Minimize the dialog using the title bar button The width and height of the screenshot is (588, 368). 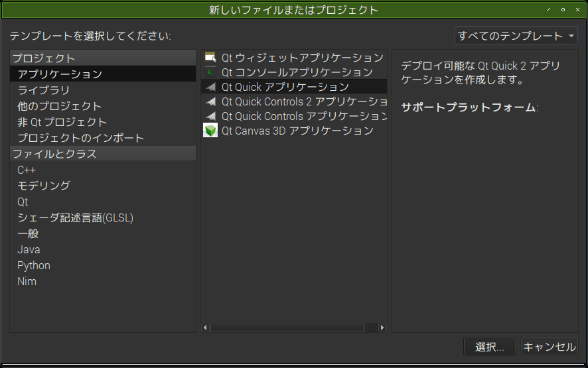(548, 9)
